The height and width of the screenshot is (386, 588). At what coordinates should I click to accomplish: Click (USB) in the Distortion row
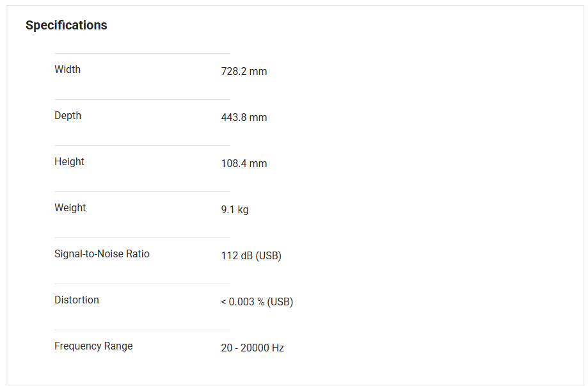pos(280,302)
